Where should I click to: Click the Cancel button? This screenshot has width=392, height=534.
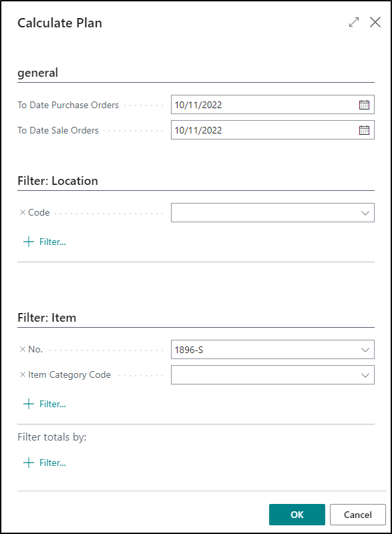[357, 515]
